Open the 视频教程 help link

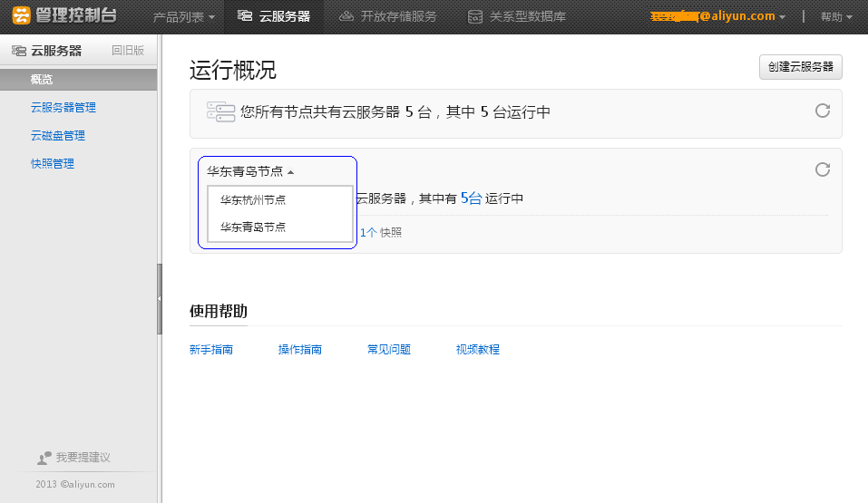pyautogui.click(x=478, y=349)
